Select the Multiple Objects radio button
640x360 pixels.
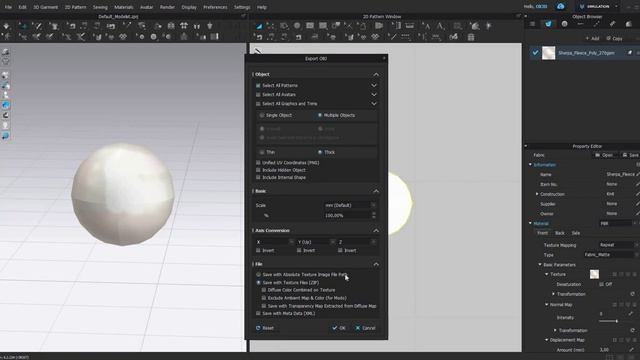point(320,116)
